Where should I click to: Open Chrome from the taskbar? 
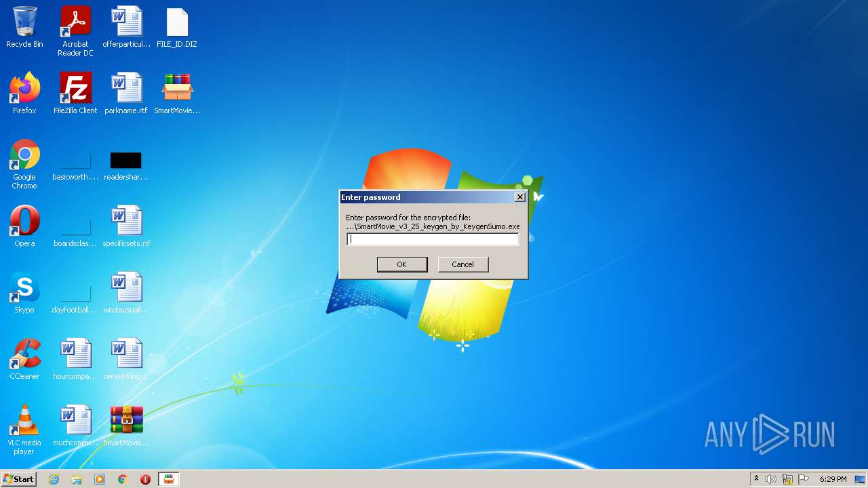coord(123,479)
